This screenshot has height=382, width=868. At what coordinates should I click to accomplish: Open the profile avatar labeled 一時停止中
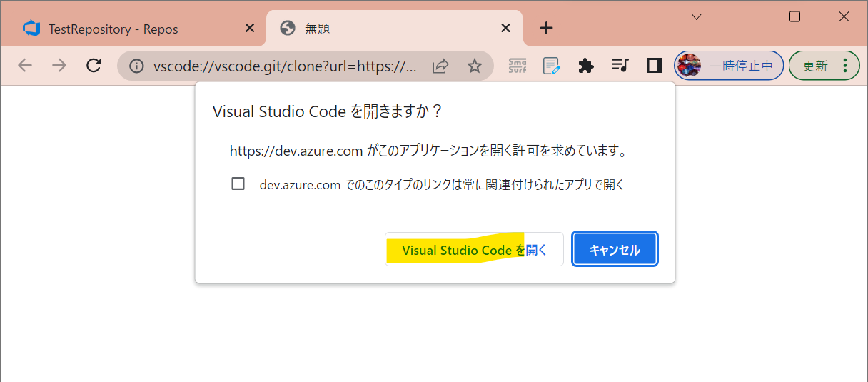[x=729, y=66]
